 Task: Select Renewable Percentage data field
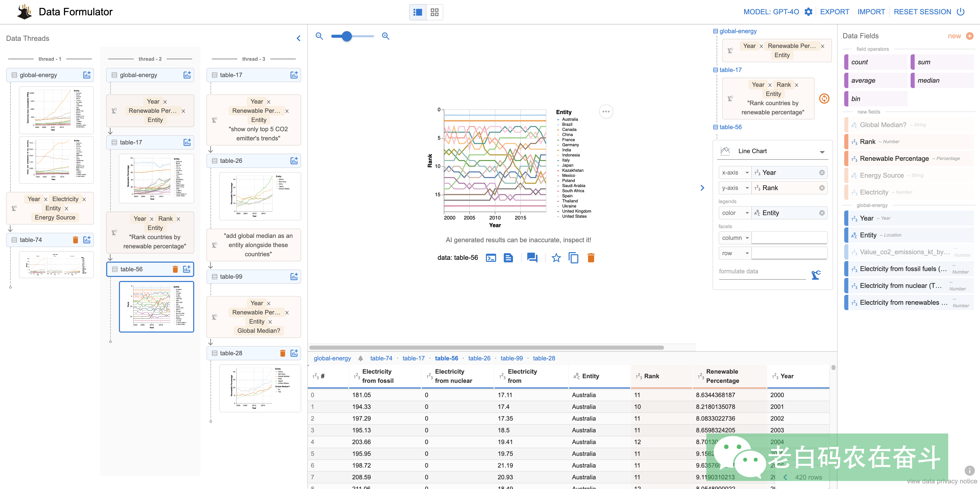point(909,159)
